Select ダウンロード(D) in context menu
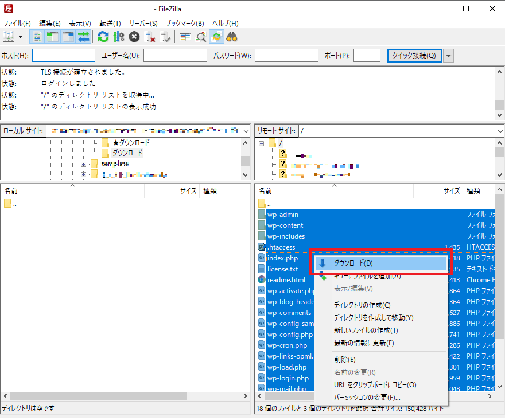This screenshot has width=505, height=420. point(353,263)
